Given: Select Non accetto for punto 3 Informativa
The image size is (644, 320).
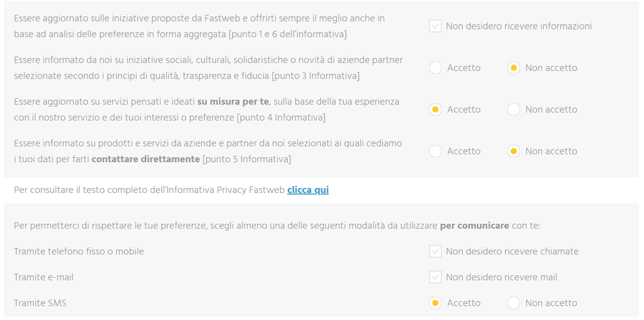Looking at the screenshot, I should pyautogui.click(x=513, y=68).
